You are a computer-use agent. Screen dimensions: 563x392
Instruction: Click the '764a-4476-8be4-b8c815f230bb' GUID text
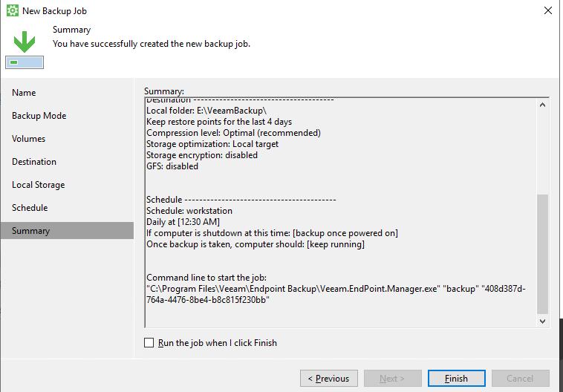click(207, 300)
